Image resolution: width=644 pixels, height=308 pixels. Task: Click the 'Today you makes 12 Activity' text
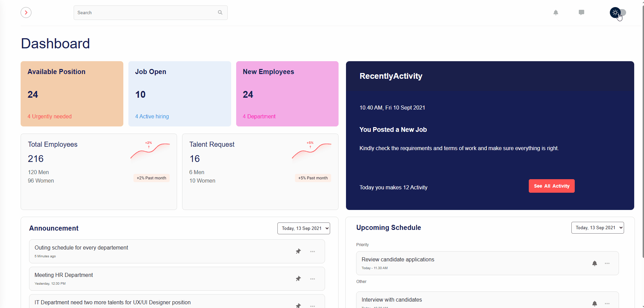pyautogui.click(x=393, y=187)
